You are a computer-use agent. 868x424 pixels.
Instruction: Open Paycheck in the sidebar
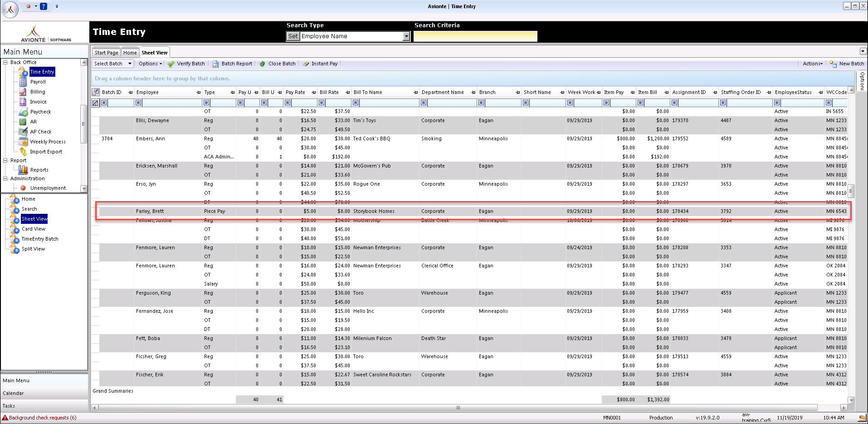point(40,112)
